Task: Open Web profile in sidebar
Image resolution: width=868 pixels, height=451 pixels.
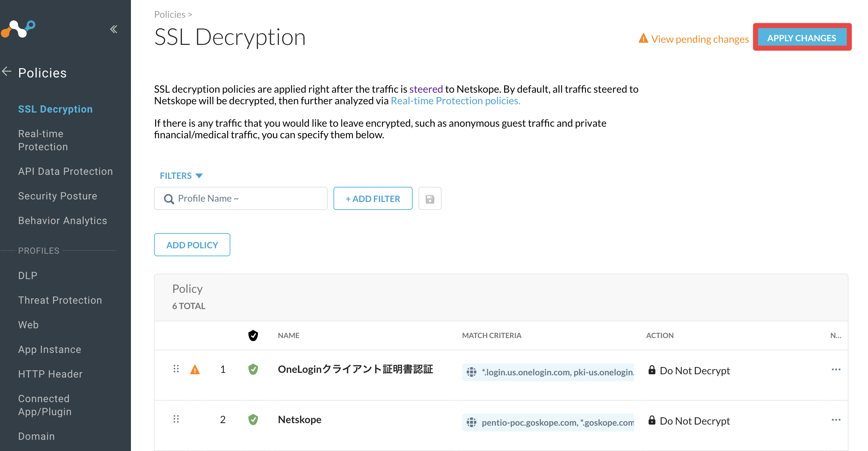Action: coord(28,325)
